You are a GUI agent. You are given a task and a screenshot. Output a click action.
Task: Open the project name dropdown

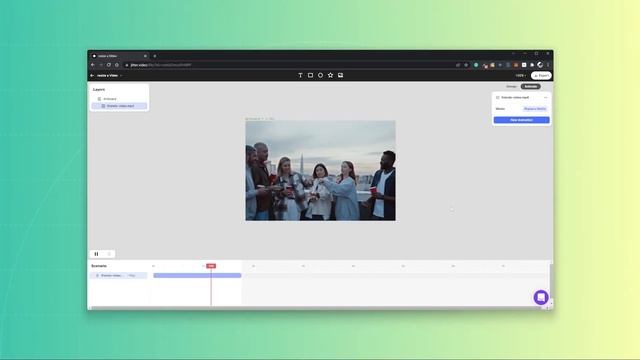tap(109, 76)
